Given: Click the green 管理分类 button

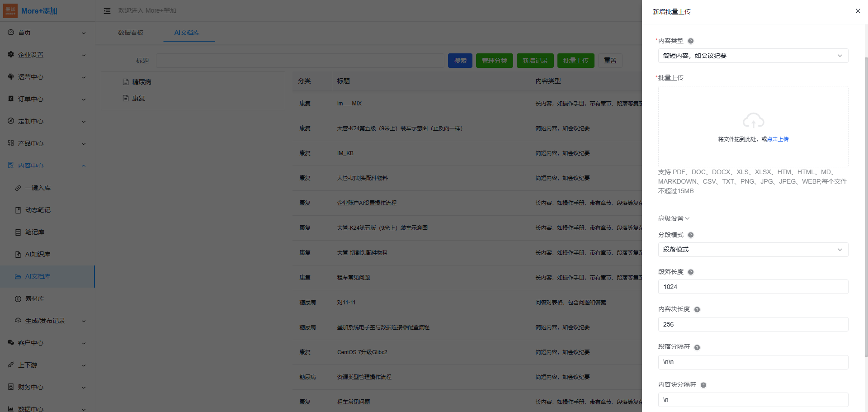Looking at the screenshot, I should pos(494,61).
